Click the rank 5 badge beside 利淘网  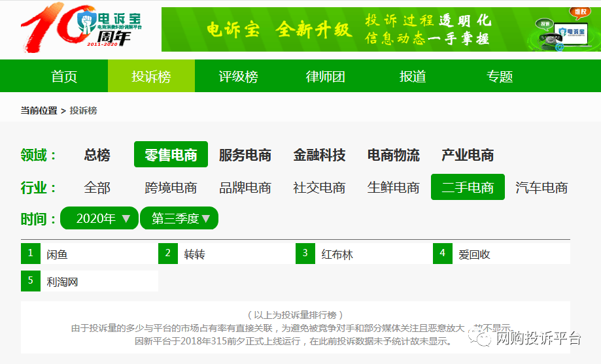pyautogui.click(x=31, y=281)
